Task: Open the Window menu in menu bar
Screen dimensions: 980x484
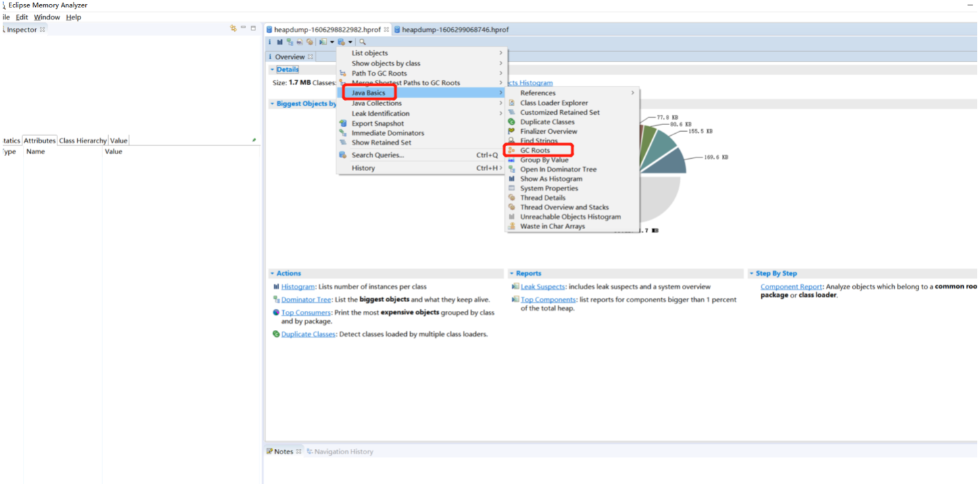Action: [47, 17]
